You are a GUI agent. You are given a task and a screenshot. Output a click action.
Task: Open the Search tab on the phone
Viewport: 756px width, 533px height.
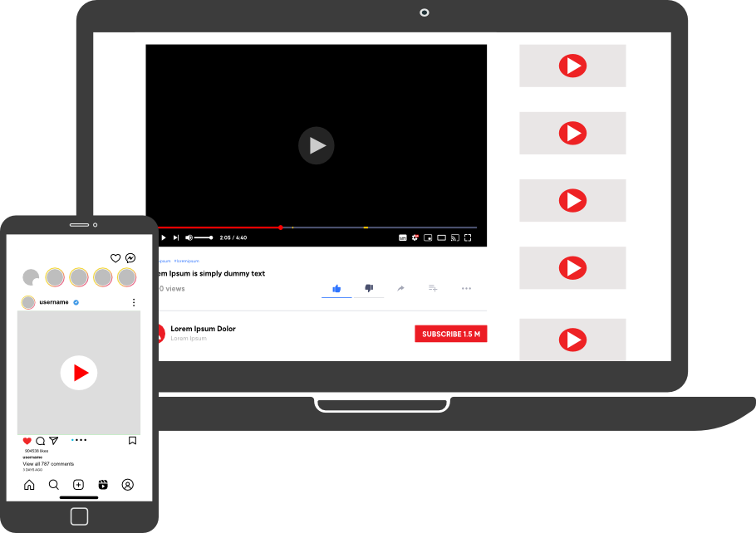click(54, 485)
